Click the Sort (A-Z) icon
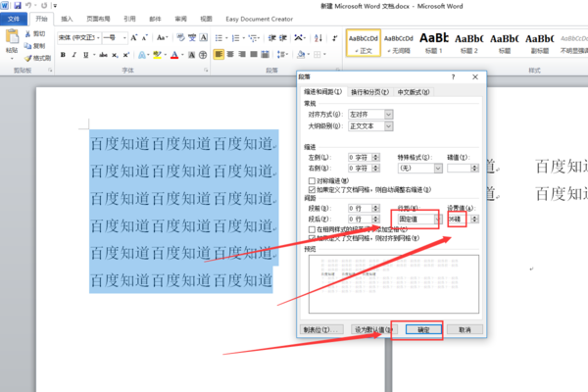The width and height of the screenshot is (588, 392). pos(318,38)
